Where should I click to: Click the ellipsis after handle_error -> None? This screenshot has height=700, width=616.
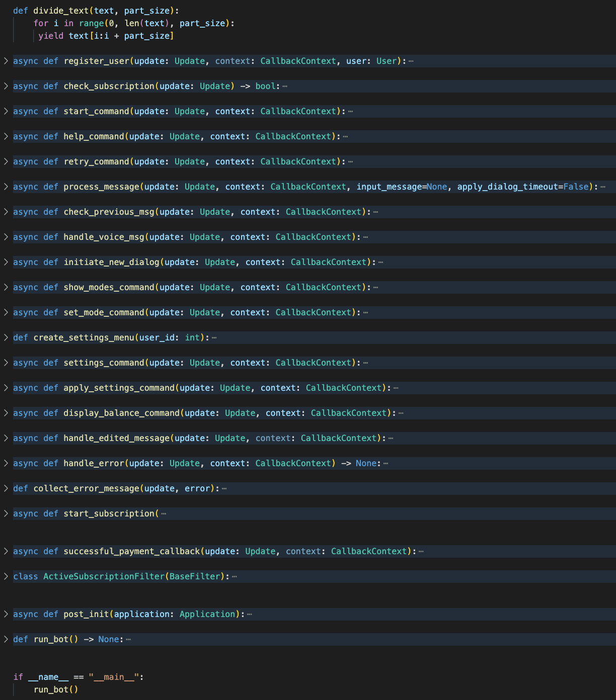coord(386,464)
